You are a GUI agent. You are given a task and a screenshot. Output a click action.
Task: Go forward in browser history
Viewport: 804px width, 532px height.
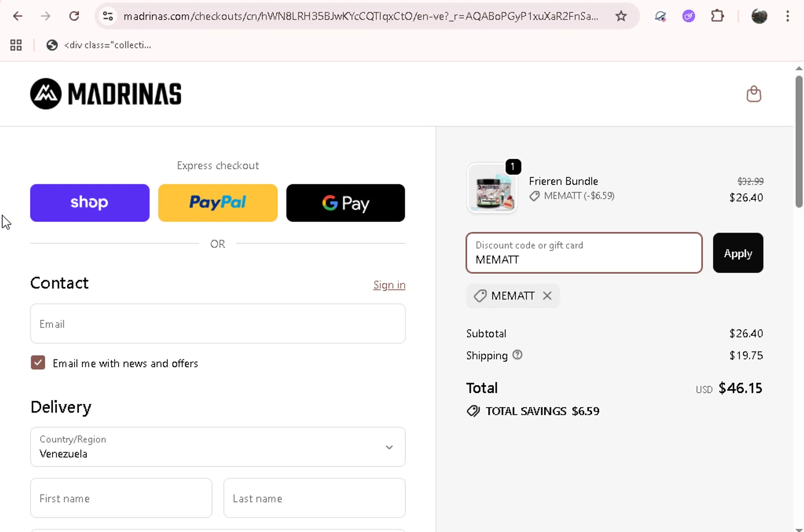46,16
